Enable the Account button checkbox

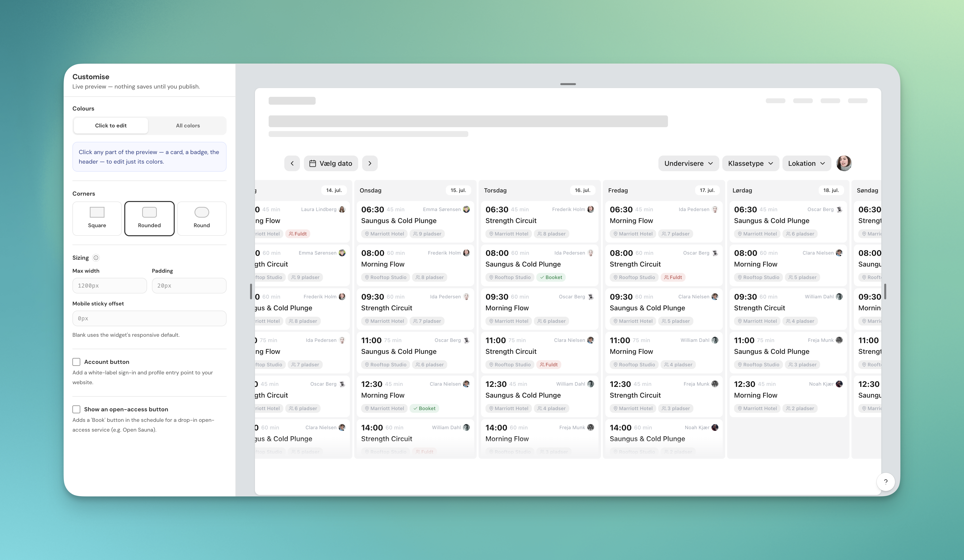pos(76,362)
